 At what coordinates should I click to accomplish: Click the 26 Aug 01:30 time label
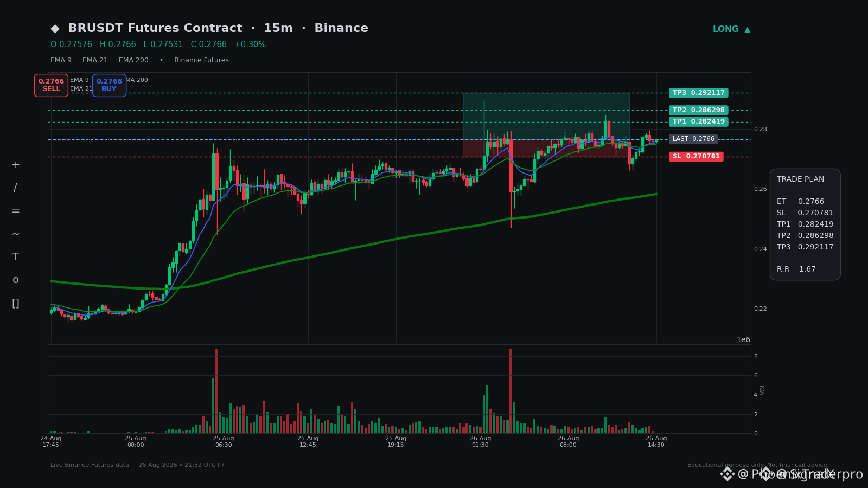(481, 441)
